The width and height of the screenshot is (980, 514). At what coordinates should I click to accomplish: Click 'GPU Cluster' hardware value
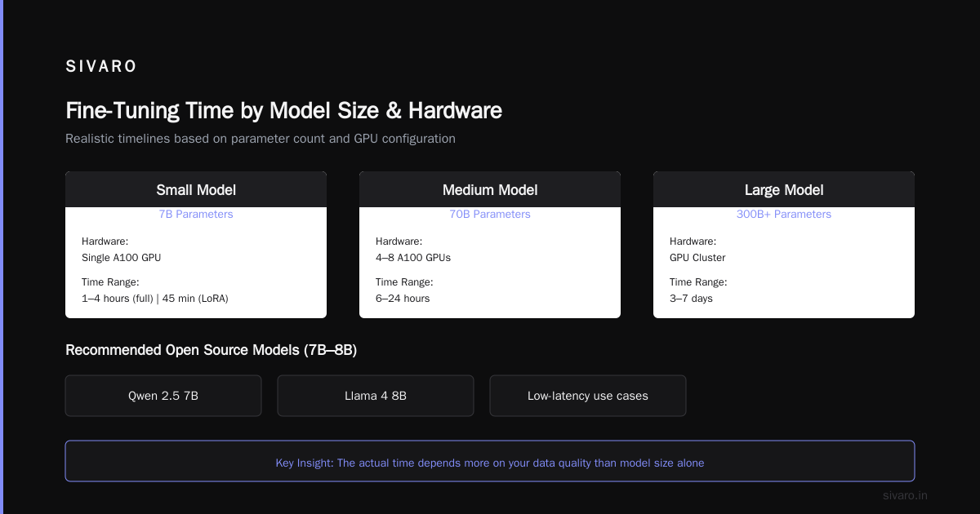[x=697, y=258]
